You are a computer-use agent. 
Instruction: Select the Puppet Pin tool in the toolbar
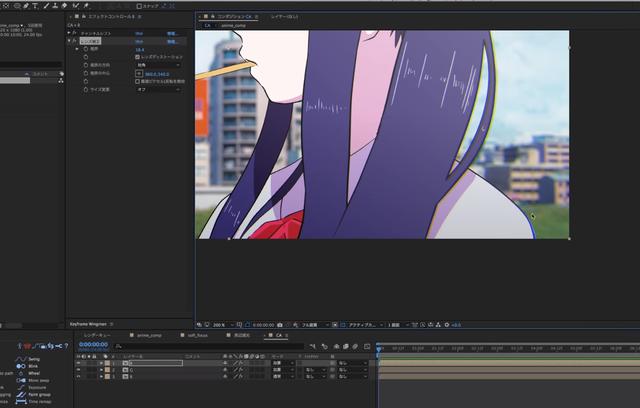[86, 6]
